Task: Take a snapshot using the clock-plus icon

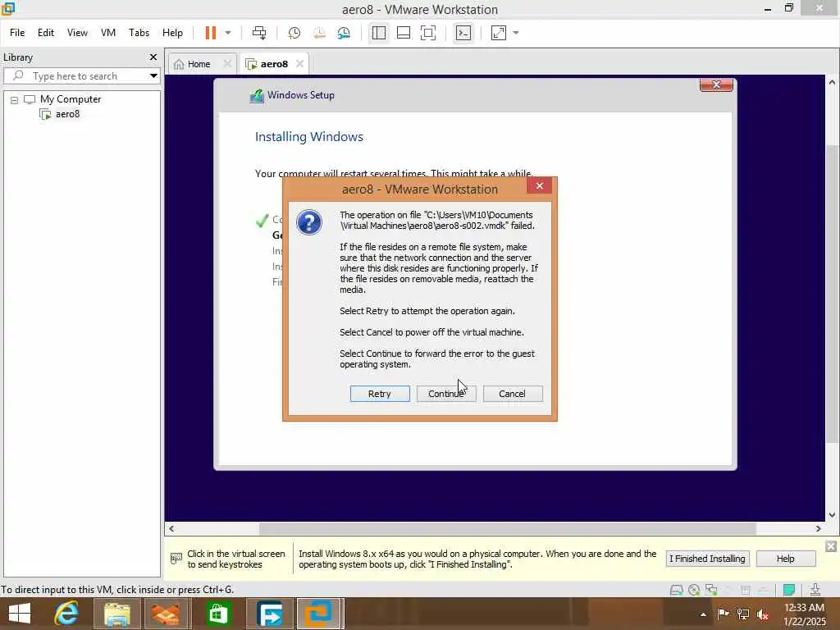Action: (294, 33)
